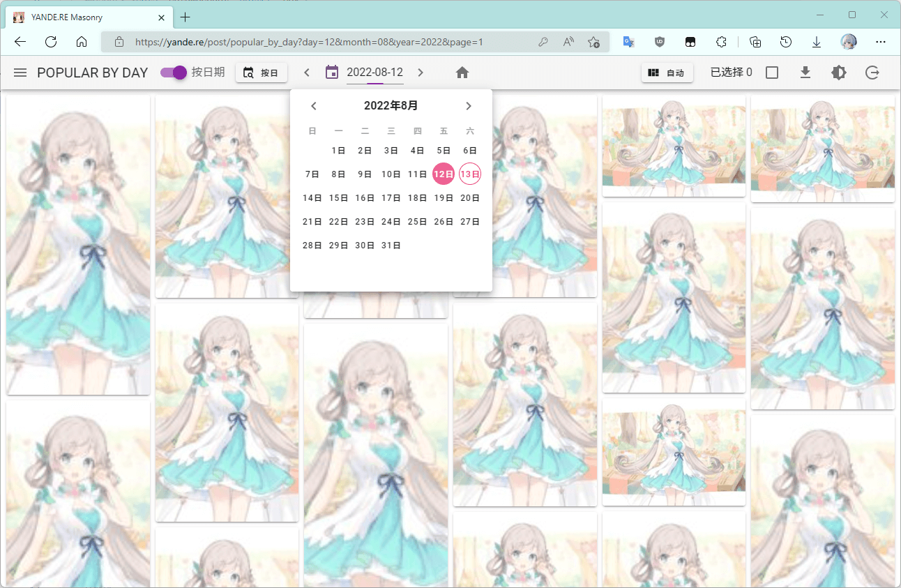The width and height of the screenshot is (901, 588).
Task: Open the profile avatar
Action: click(849, 42)
